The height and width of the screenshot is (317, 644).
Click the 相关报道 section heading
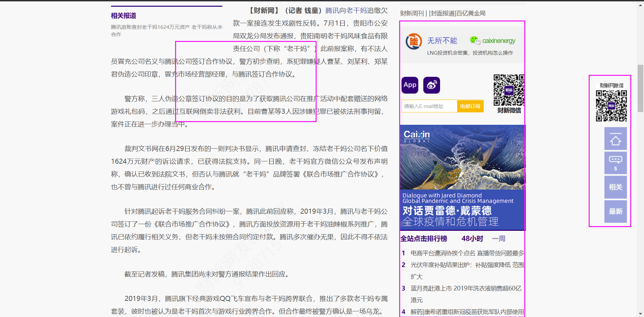(x=123, y=16)
